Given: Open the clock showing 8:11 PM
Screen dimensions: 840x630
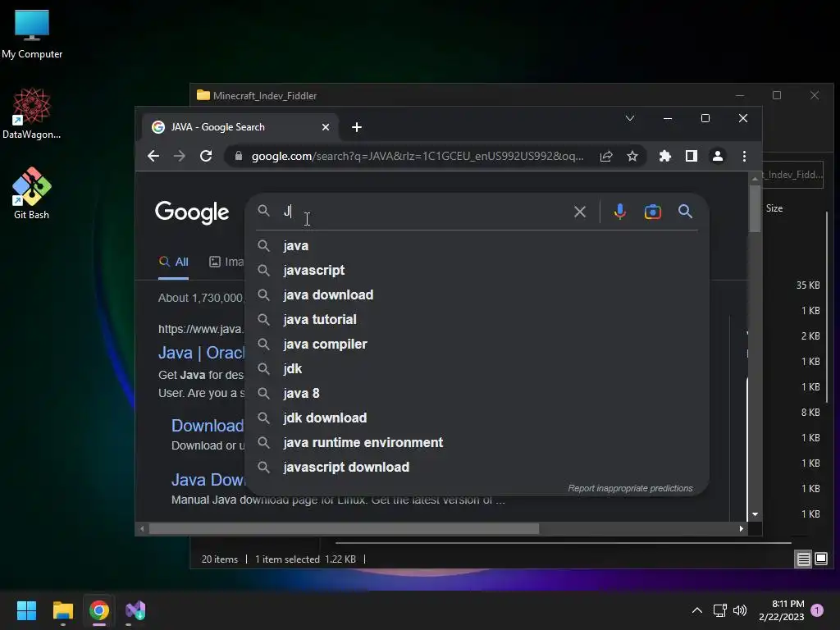Looking at the screenshot, I should (782, 610).
